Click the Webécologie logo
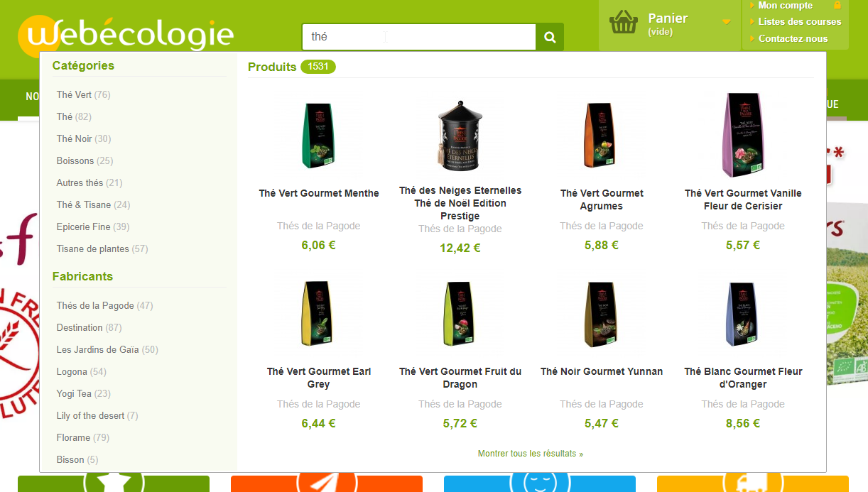Screen dimensions: 868x492 point(126,34)
